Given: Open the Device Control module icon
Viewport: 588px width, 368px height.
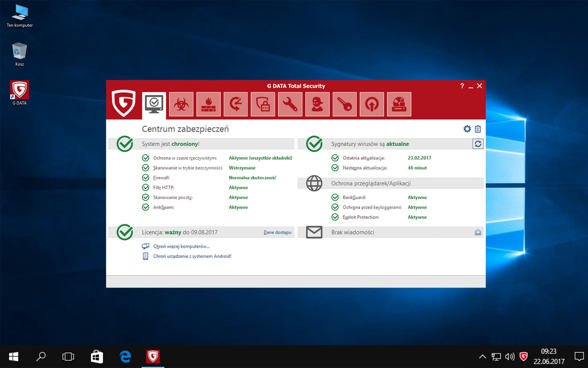Looking at the screenshot, I should tap(399, 104).
